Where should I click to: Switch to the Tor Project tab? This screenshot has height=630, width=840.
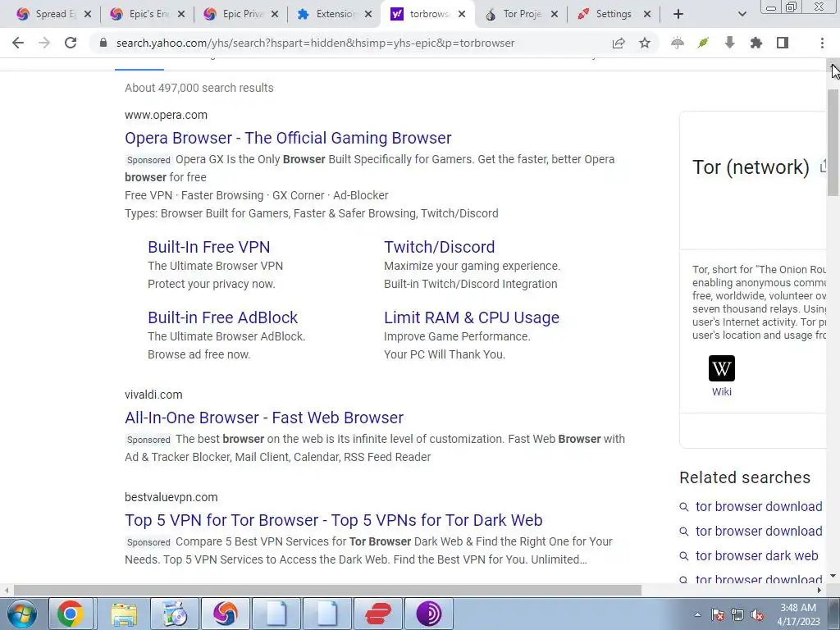coord(523,15)
